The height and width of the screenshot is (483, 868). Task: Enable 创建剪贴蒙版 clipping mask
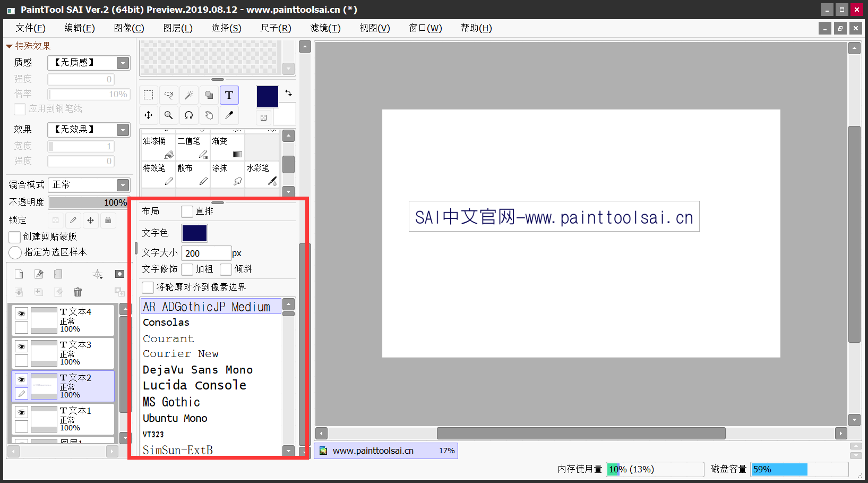(15, 237)
